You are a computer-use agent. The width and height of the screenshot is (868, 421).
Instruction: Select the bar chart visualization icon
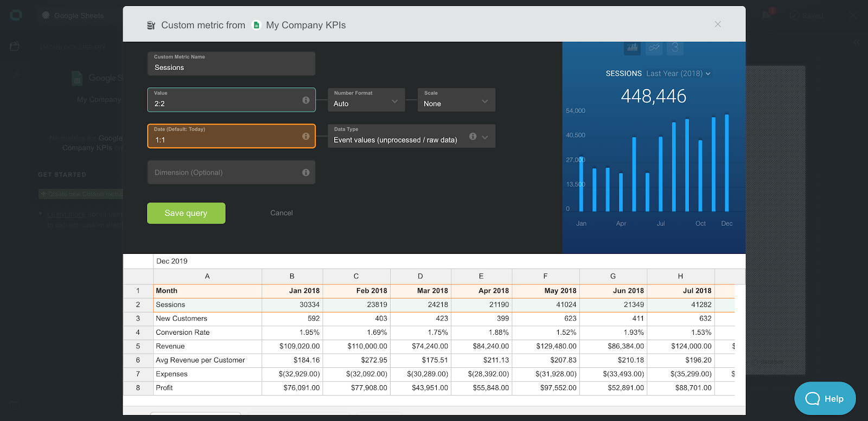tap(632, 48)
